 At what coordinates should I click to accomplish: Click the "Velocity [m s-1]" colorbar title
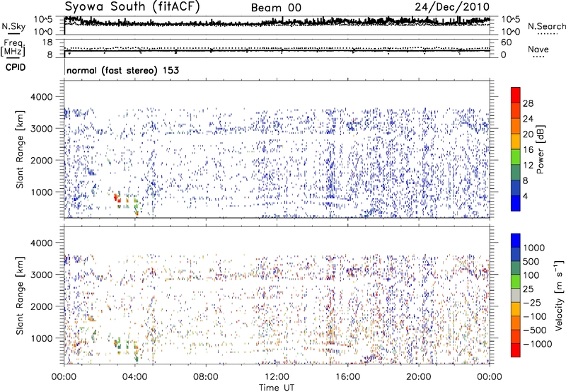tap(559, 295)
